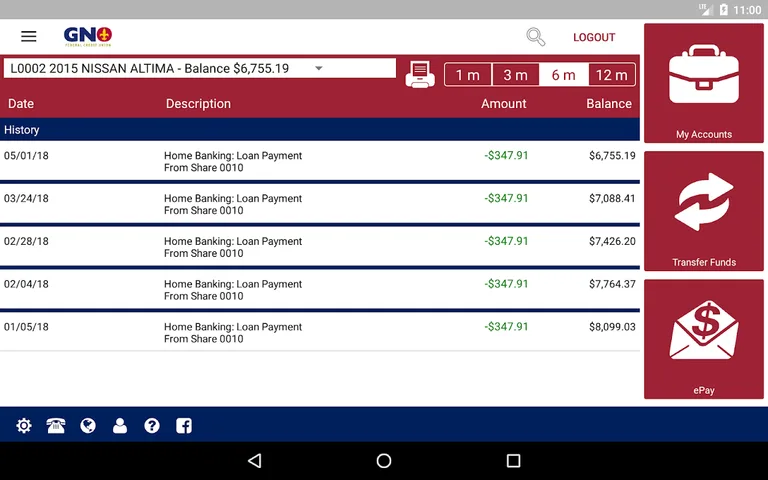The height and width of the screenshot is (480, 768).
Task: Print transaction history with printer icon
Action: click(420, 75)
